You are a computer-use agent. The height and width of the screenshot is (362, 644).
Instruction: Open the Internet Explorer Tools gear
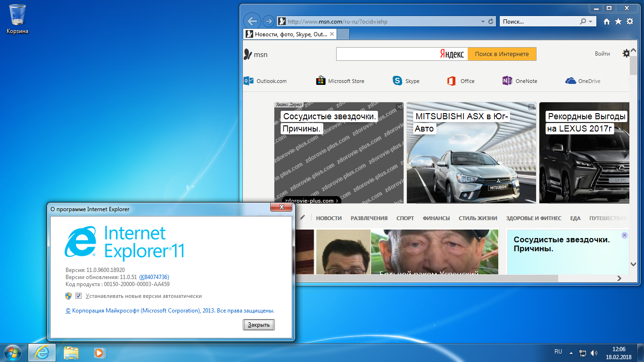click(629, 22)
